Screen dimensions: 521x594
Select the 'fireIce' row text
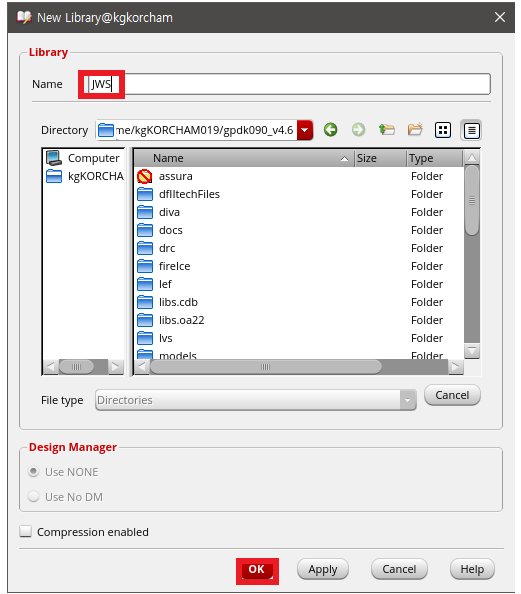pyautogui.click(x=174, y=266)
